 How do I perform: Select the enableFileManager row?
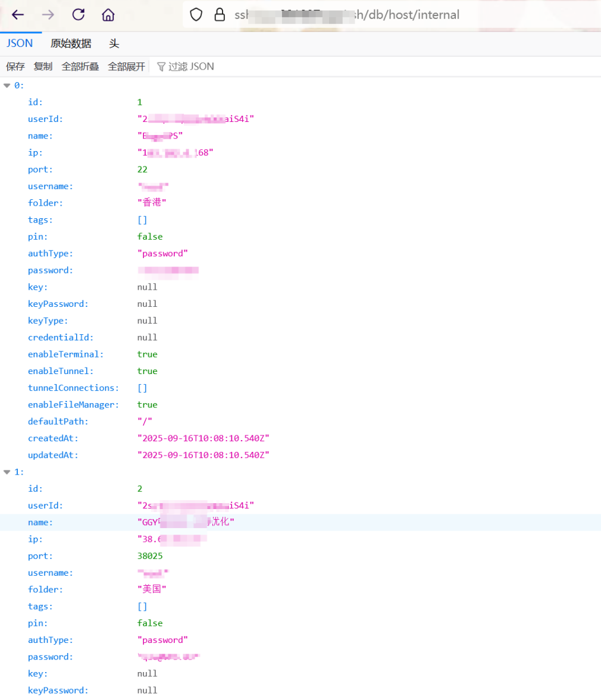(x=73, y=404)
